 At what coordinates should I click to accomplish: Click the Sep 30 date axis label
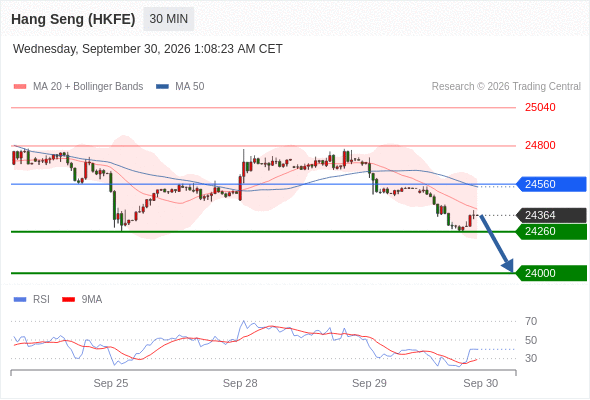481,383
